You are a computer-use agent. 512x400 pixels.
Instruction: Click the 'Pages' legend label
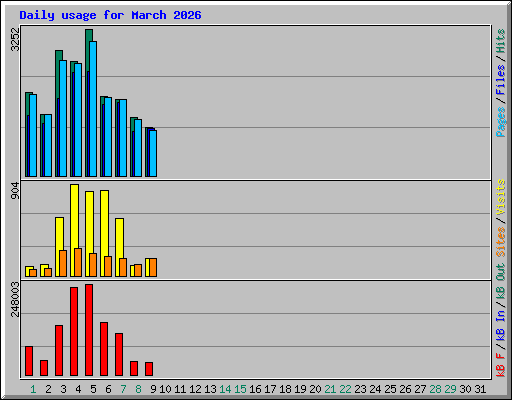coord(501,122)
